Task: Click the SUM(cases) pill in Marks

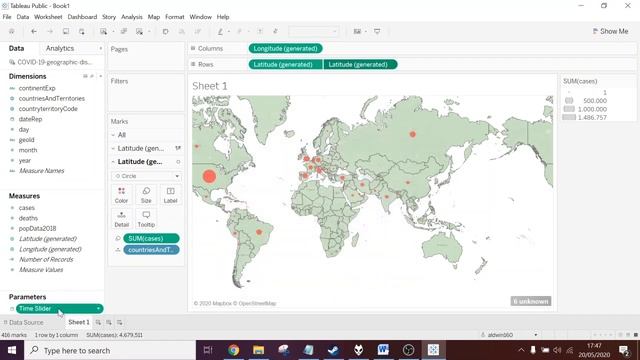Action: 151,238
